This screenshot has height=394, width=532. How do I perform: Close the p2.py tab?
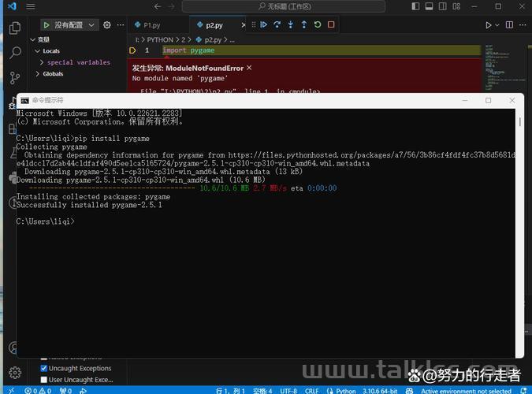coord(244,25)
